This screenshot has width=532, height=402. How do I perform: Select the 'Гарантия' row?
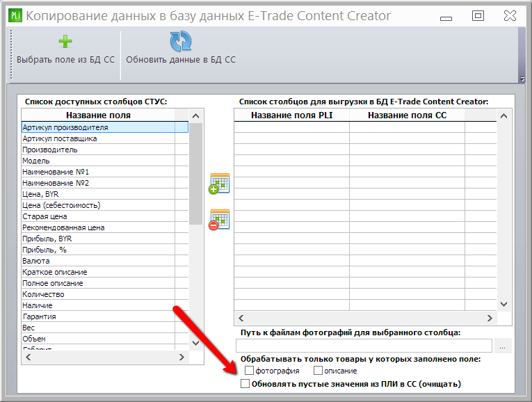pyautogui.click(x=105, y=316)
